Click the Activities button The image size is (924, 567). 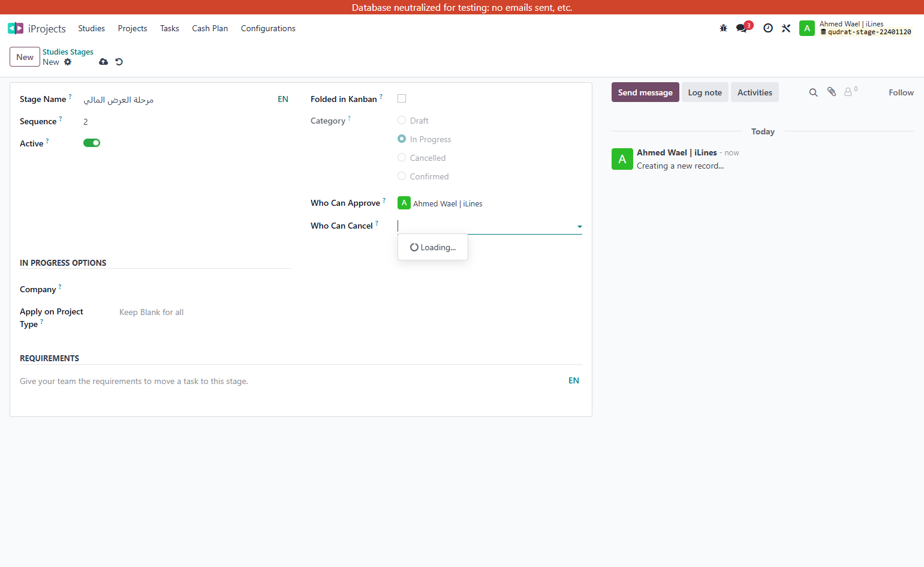(755, 92)
